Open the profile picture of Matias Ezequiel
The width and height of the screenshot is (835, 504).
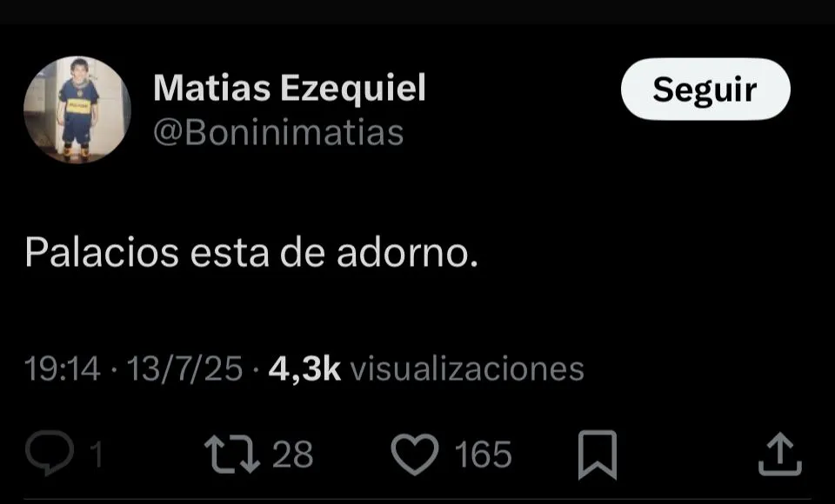(x=77, y=109)
